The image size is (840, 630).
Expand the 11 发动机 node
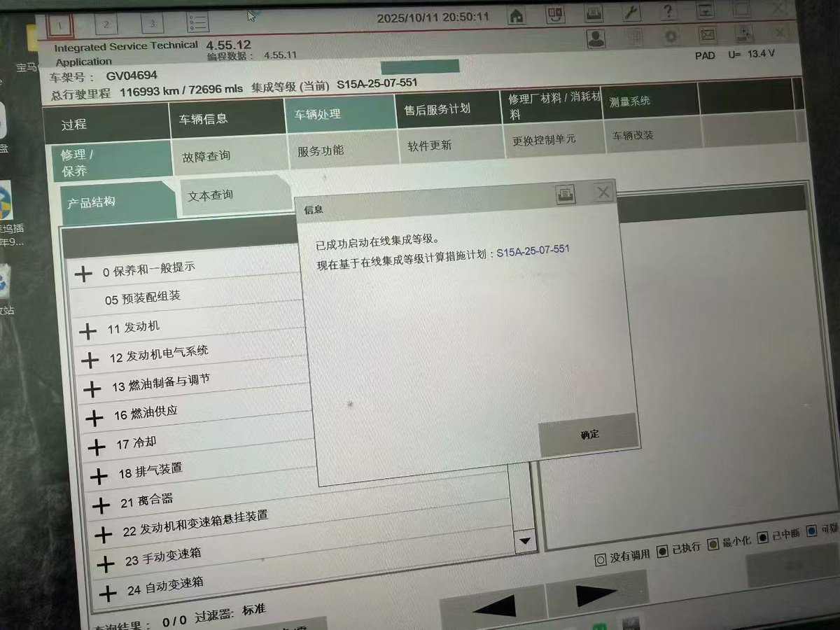(x=88, y=331)
